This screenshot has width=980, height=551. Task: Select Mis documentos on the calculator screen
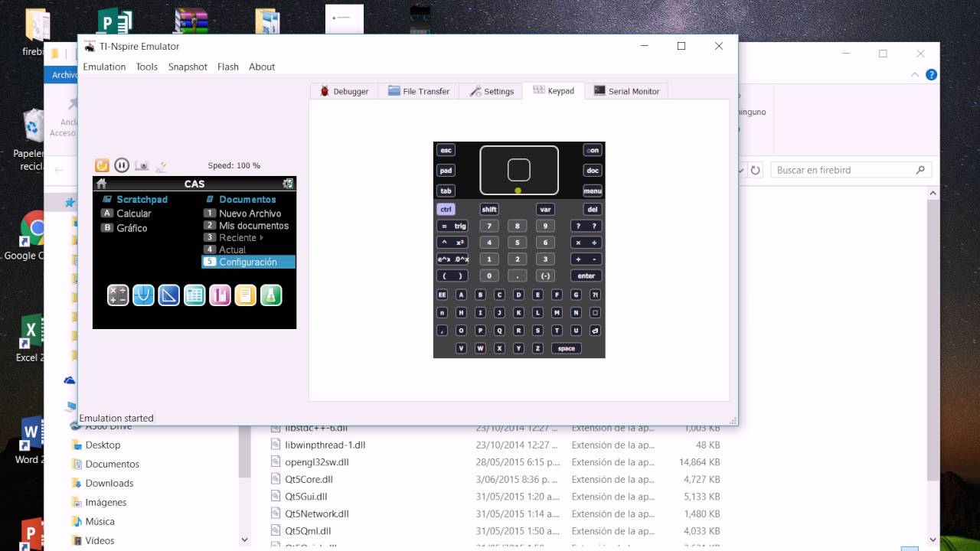(249, 226)
